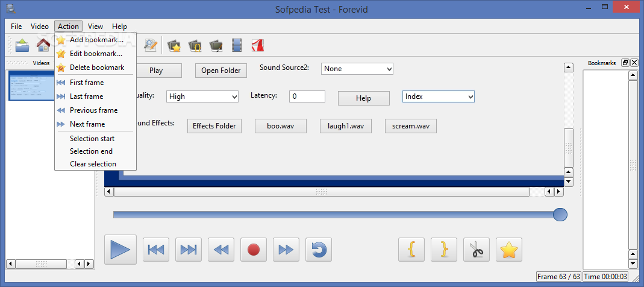The image size is (644, 287).
Task: Click the left arrow of the Videos panel scrollbar
Action: 11,263
